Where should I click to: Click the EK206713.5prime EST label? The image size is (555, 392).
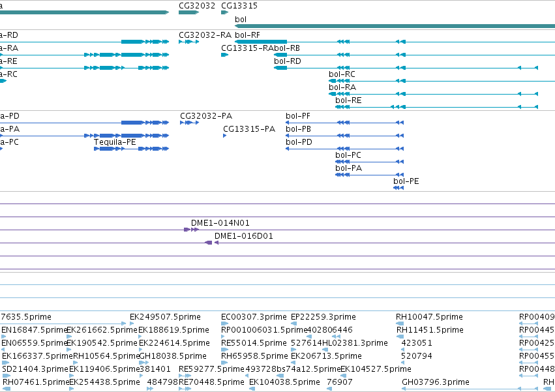pos(326,356)
